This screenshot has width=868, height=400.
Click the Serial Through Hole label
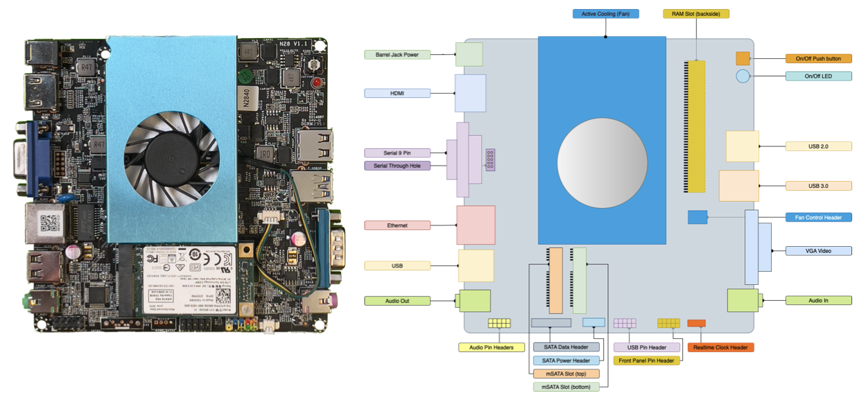click(397, 166)
